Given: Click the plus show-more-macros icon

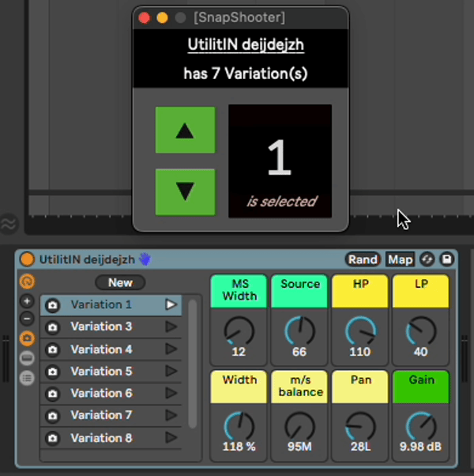Looking at the screenshot, I should click(x=27, y=301).
